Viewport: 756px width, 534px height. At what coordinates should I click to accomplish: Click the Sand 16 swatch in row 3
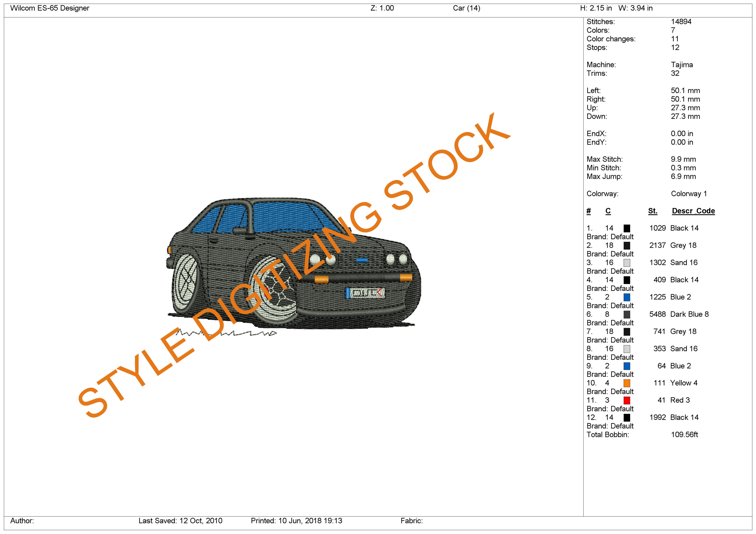[627, 263]
